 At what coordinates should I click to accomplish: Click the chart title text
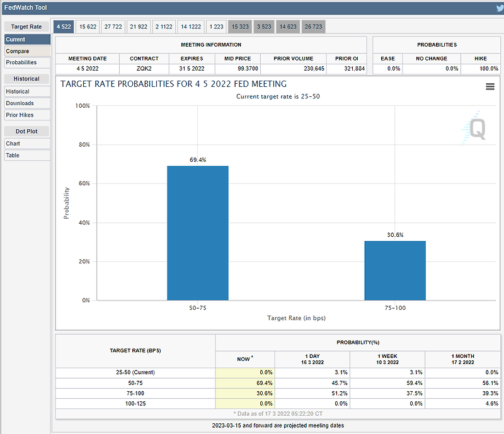(174, 84)
